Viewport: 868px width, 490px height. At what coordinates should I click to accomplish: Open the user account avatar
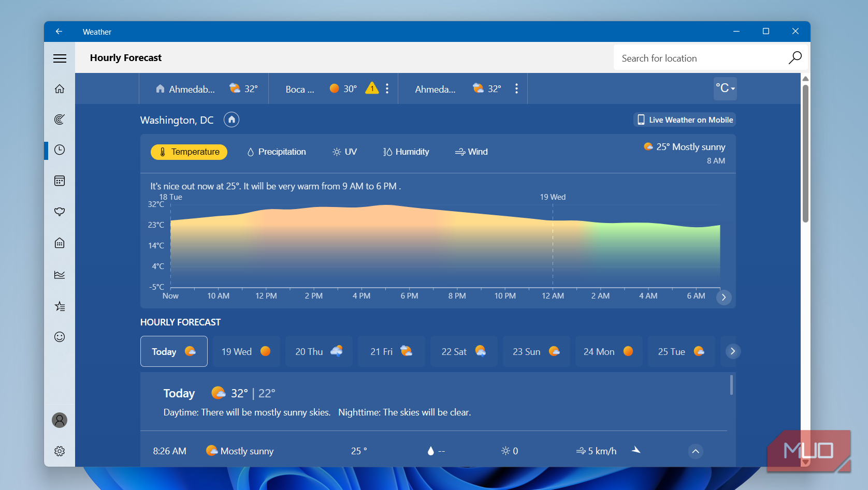[x=60, y=420]
